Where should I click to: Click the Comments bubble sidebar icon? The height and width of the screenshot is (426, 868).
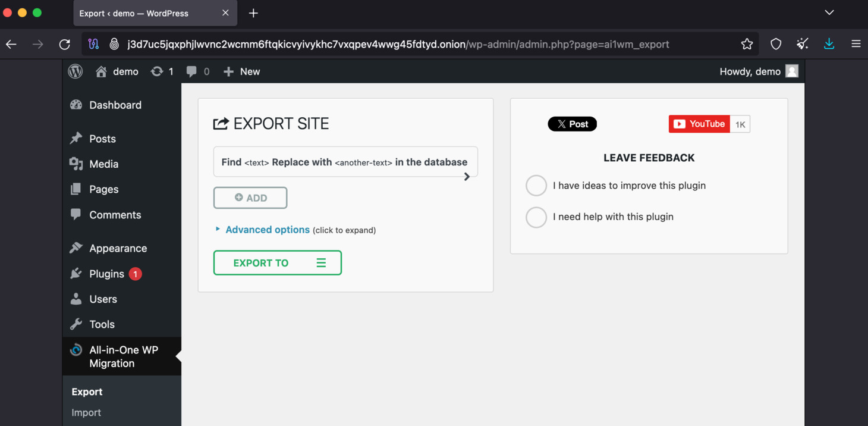(76, 214)
